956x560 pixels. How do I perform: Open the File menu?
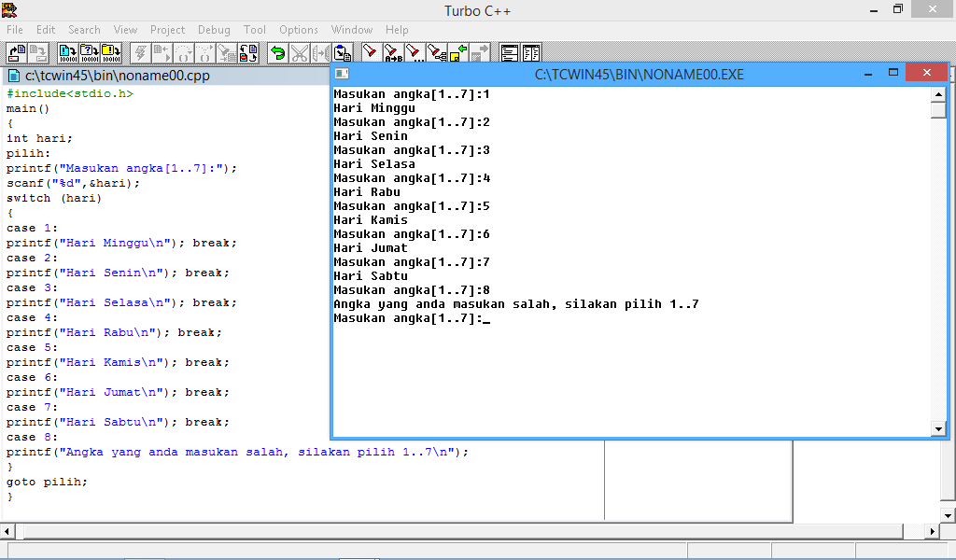(15, 30)
